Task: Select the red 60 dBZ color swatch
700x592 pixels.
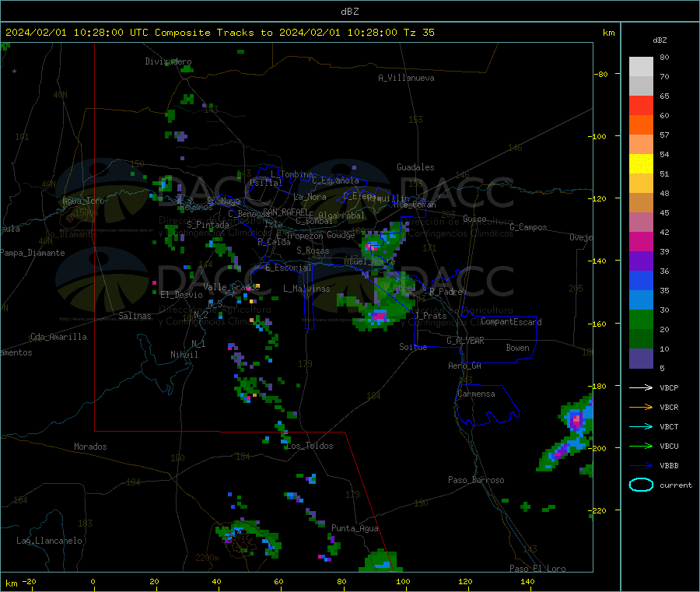Action: click(641, 105)
